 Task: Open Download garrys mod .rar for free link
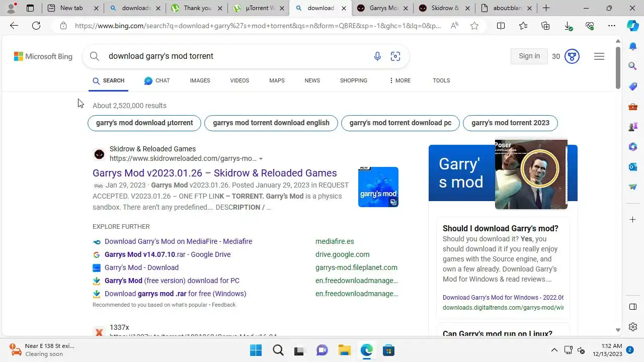coord(176,294)
